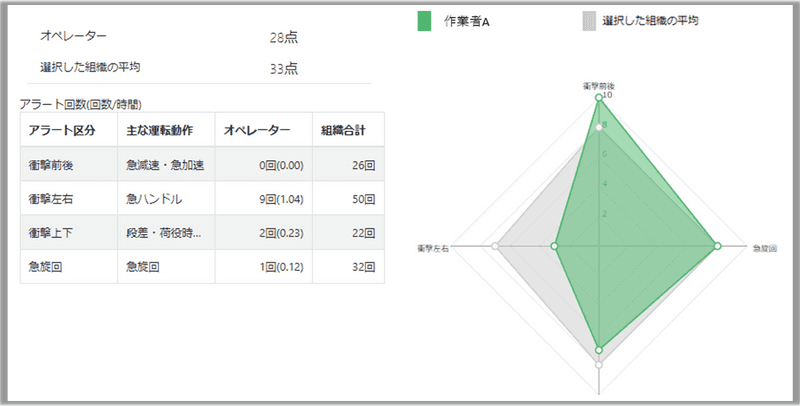
Task: Click the gray organization average legend swatch
Action: (x=589, y=20)
